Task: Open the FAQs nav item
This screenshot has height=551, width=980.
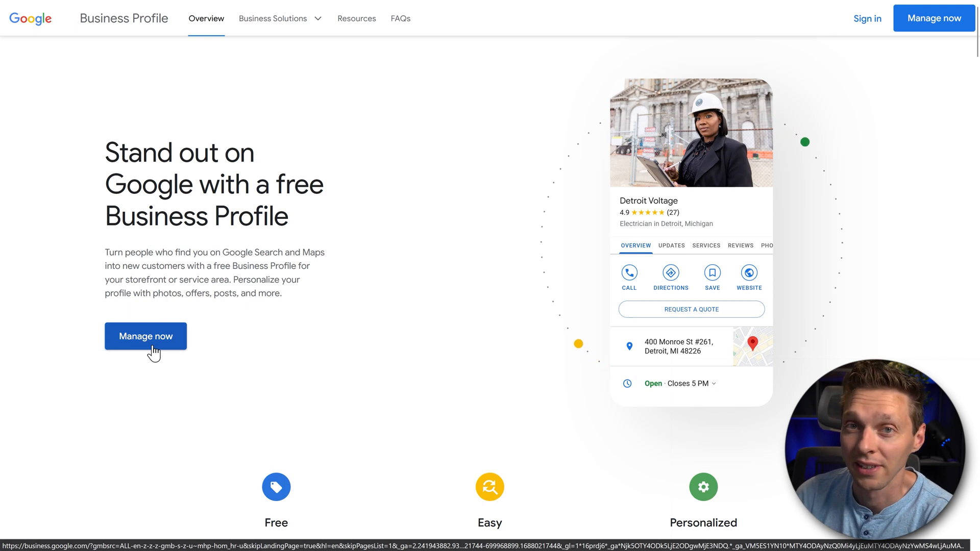Action: pyautogui.click(x=401, y=18)
